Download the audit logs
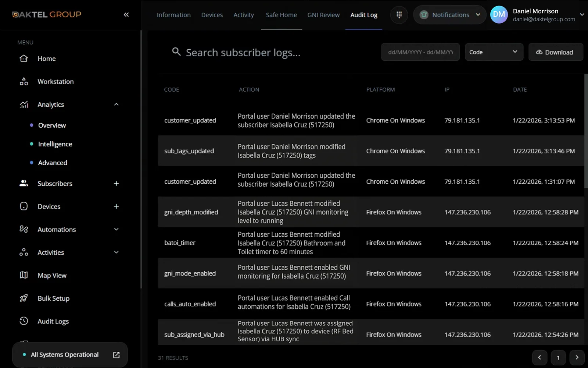588x368 pixels. point(556,52)
